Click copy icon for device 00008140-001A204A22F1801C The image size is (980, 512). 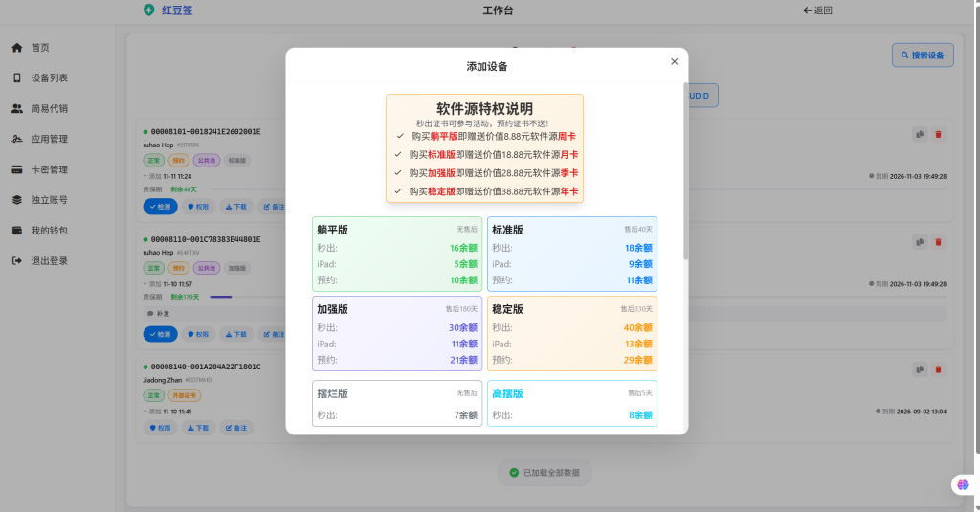(920, 369)
